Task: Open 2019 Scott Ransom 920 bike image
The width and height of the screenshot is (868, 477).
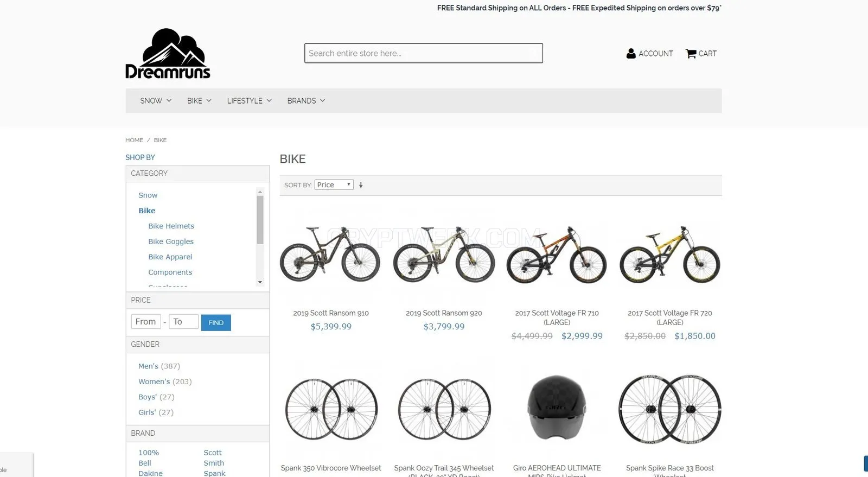Action: [444, 253]
